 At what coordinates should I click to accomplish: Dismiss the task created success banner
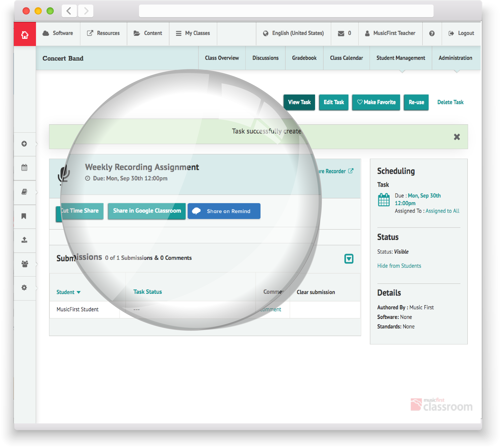tap(457, 137)
